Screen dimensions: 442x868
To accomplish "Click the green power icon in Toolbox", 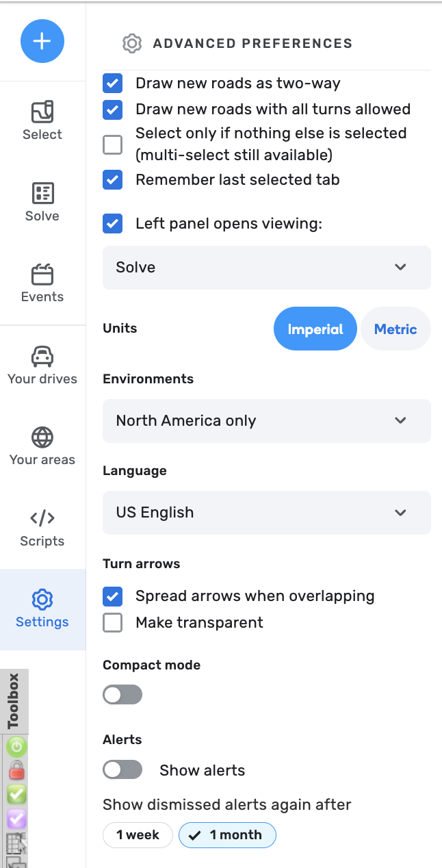I will click(x=16, y=747).
